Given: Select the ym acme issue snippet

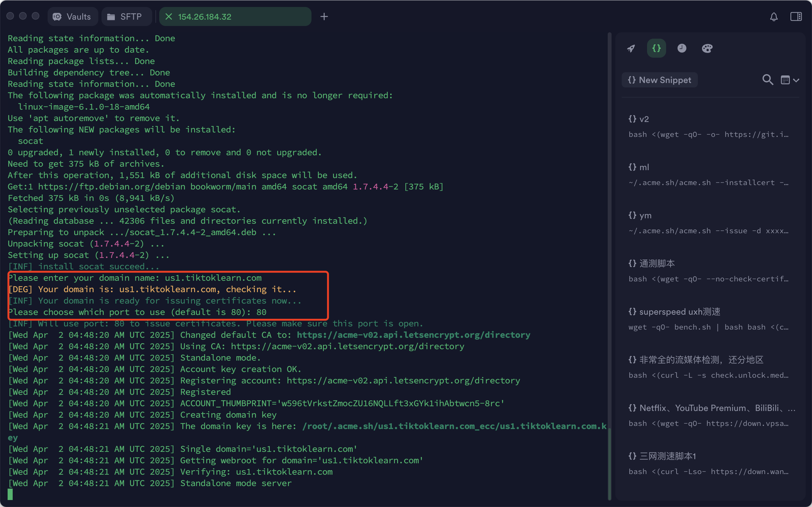Looking at the screenshot, I should click(708, 223).
